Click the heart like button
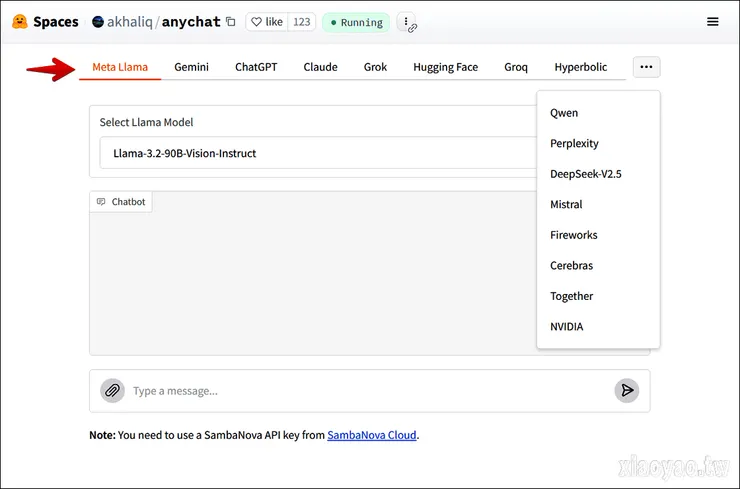 (x=266, y=22)
